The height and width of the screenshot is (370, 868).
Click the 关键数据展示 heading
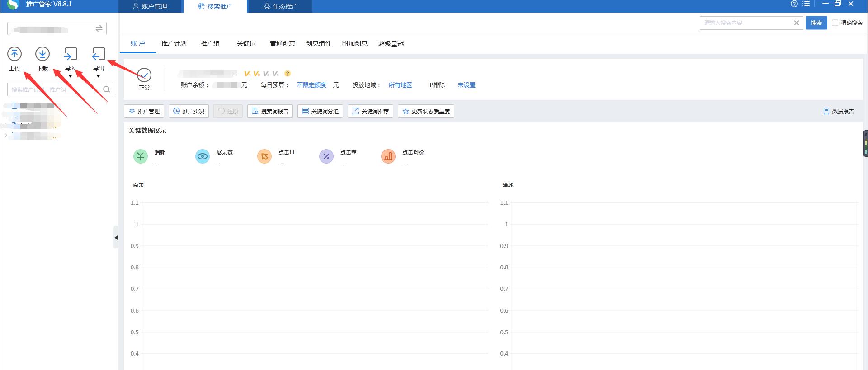click(147, 131)
